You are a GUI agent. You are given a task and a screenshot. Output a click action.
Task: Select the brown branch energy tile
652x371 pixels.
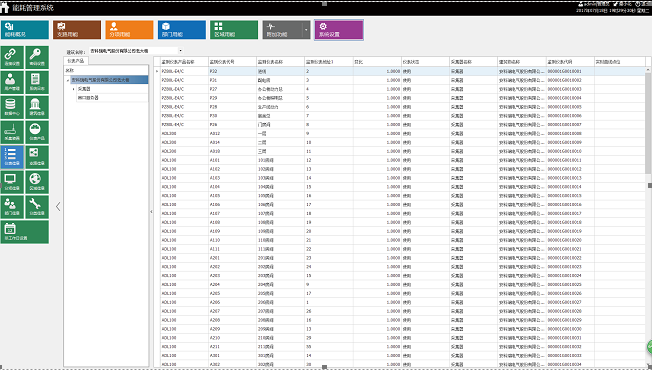click(77, 30)
